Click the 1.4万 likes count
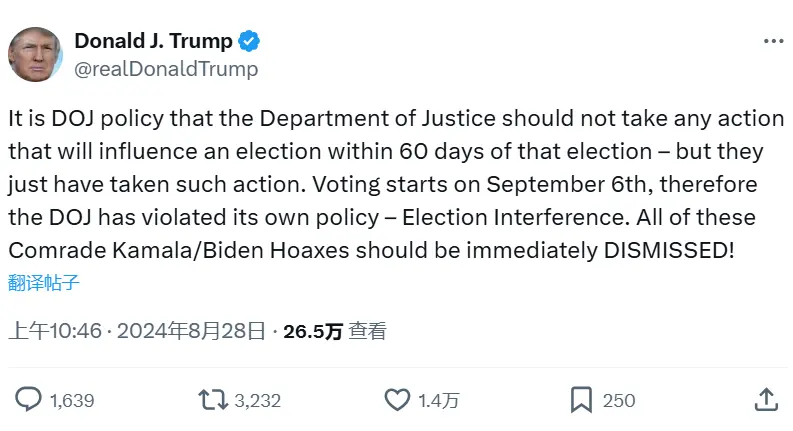This screenshot has width=793, height=431. tap(438, 400)
